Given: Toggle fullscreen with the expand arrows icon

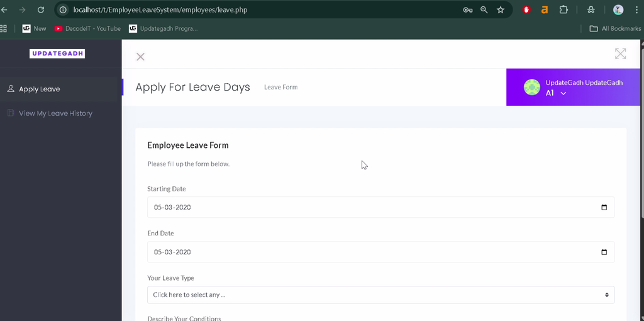Looking at the screenshot, I should [620, 53].
